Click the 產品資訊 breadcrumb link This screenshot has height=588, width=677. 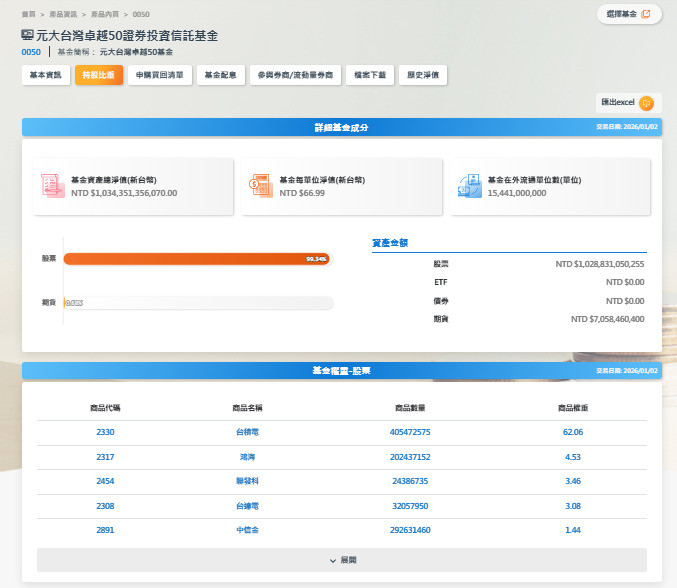tap(64, 15)
